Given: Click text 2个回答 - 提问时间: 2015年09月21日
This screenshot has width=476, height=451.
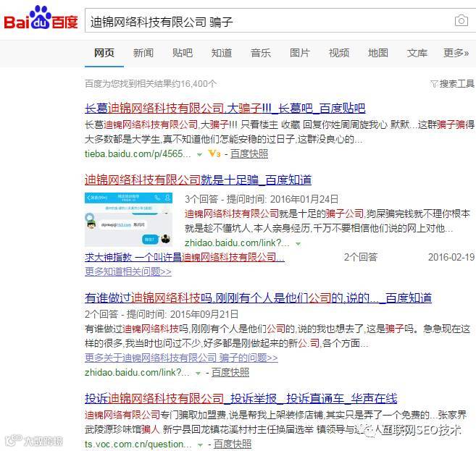Looking at the screenshot, I should (162, 314).
